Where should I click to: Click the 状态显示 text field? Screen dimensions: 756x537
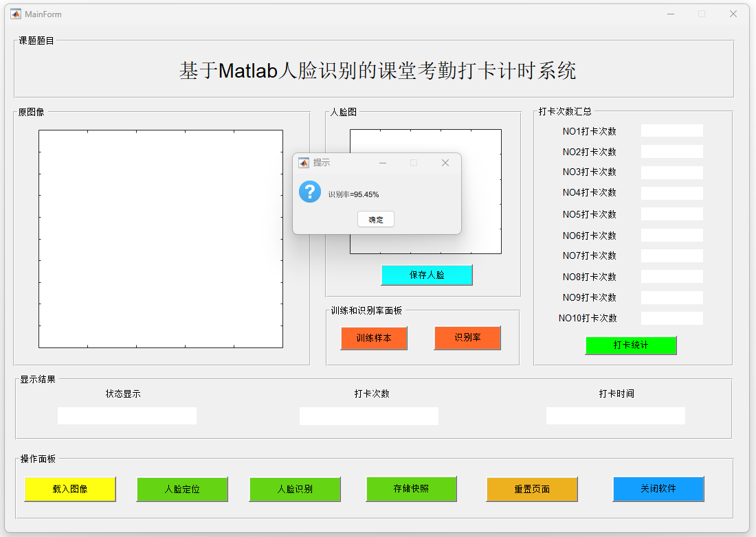[x=127, y=416]
